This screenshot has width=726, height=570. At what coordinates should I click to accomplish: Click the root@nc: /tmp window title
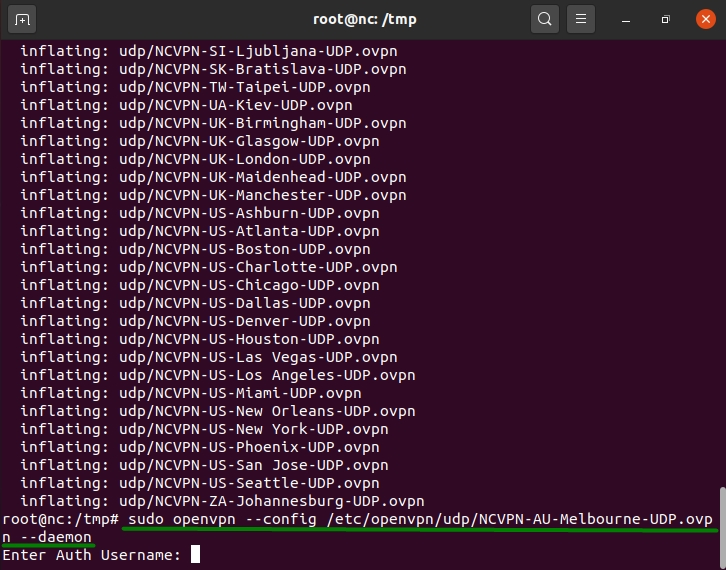pyautogui.click(x=365, y=19)
